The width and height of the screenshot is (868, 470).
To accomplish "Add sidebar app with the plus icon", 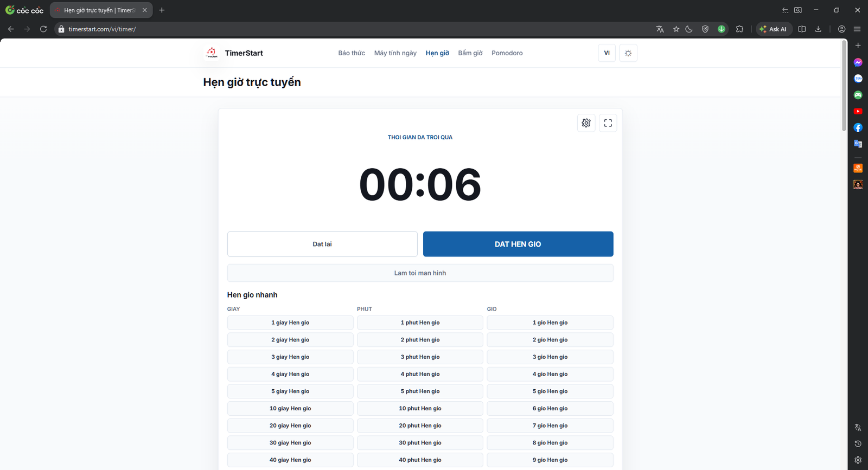I will [x=858, y=46].
